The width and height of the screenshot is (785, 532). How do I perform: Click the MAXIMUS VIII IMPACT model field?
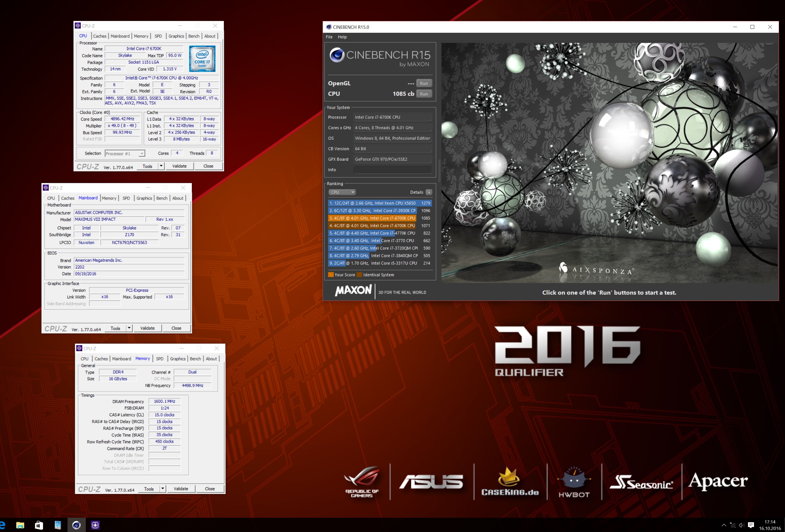point(109,219)
